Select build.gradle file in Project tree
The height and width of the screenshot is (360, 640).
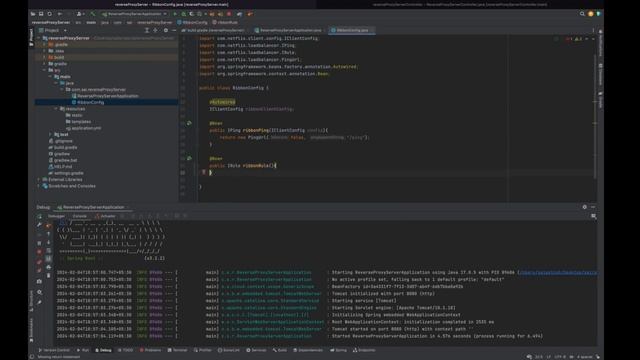(x=63, y=147)
